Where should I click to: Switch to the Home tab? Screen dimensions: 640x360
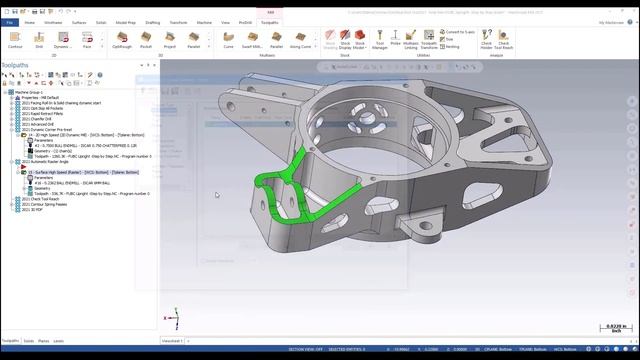[x=29, y=23]
